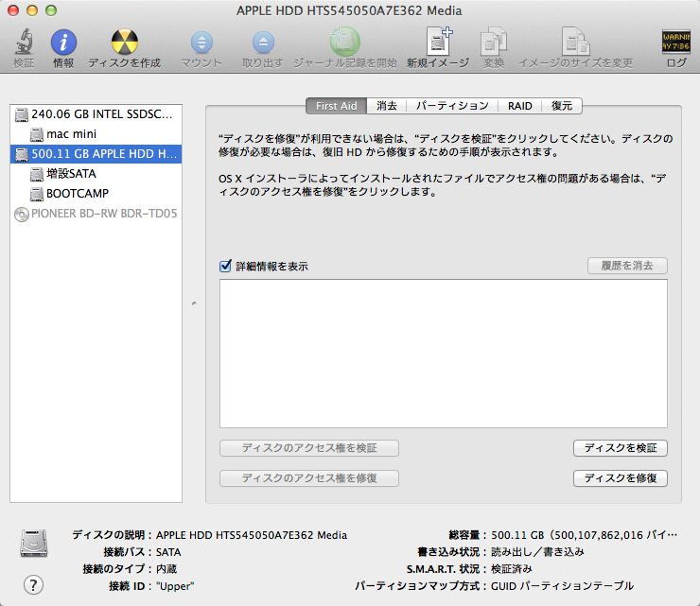Click the 増設SATA volume icon
700x606 pixels.
(37, 174)
